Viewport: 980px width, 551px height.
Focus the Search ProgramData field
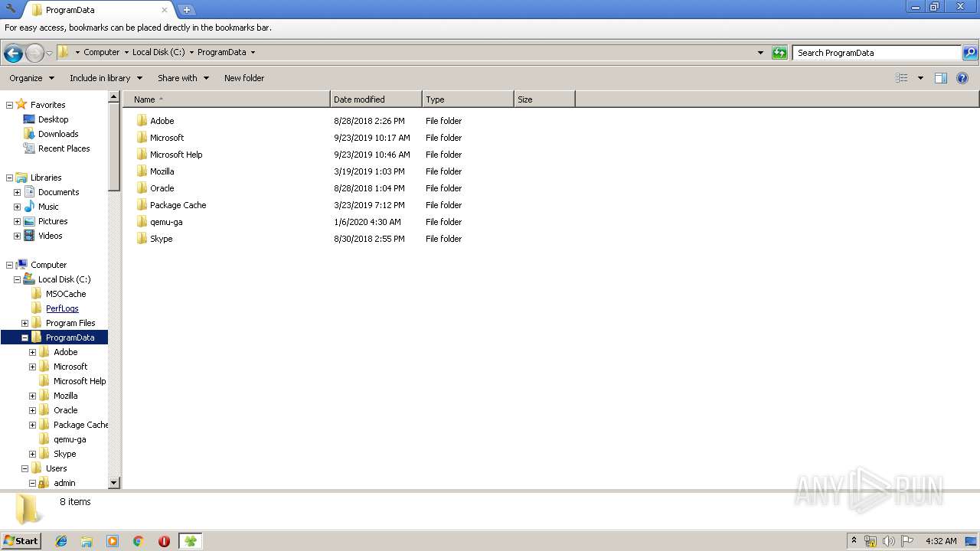(x=877, y=53)
